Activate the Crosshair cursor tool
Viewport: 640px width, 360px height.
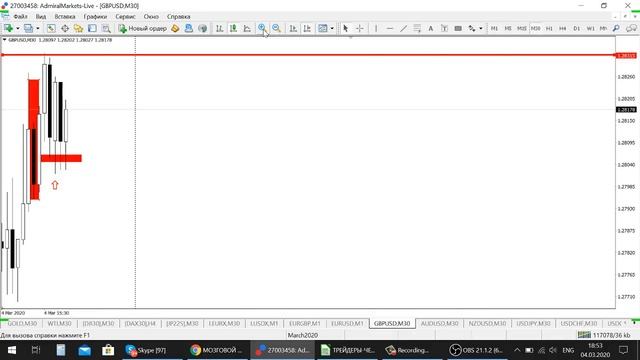point(359,28)
